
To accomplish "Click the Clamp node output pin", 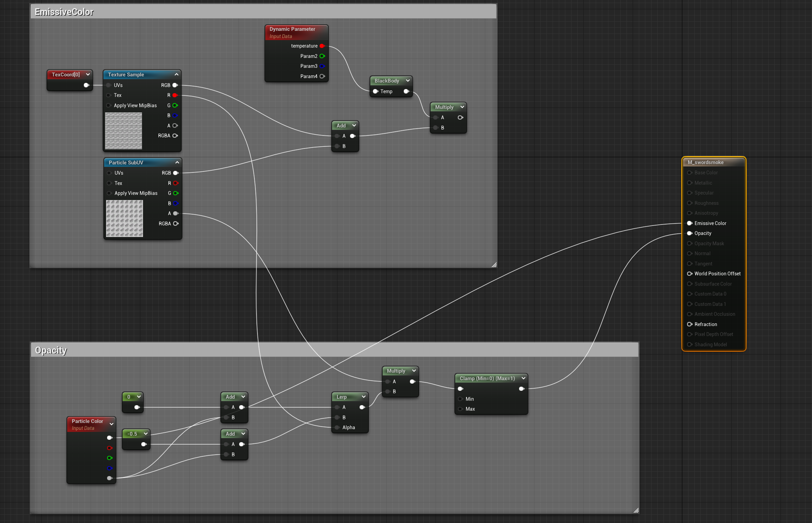I will click(x=521, y=389).
